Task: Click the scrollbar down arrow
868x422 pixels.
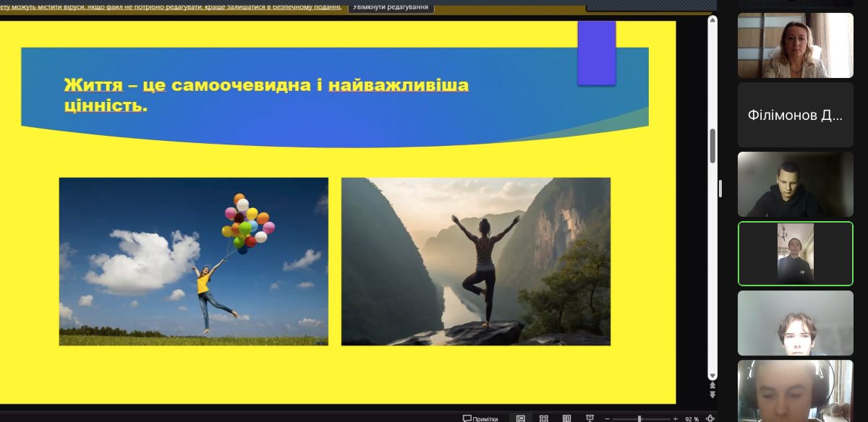Action: pyautogui.click(x=712, y=376)
